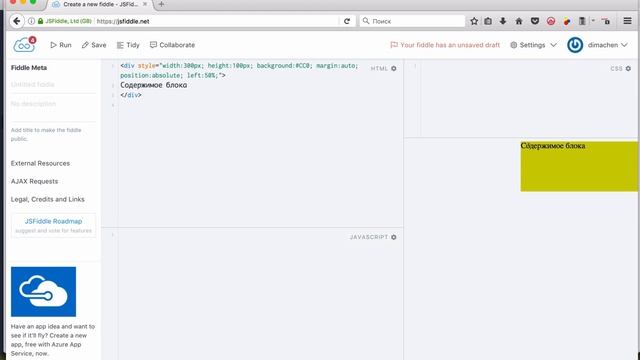Image resolution: width=640 pixels, height=360 pixels.
Task: Click the red round toolbar extension icon
Action: click(x=551, y=21)
